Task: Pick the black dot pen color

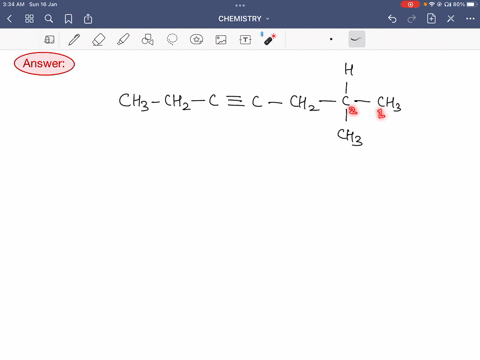Action: pos(331,39)
